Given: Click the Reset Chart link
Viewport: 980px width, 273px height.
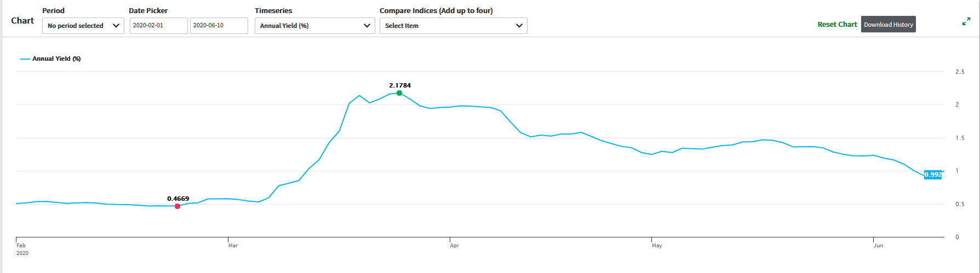Looking at the screenshot, I should [837, 25].
